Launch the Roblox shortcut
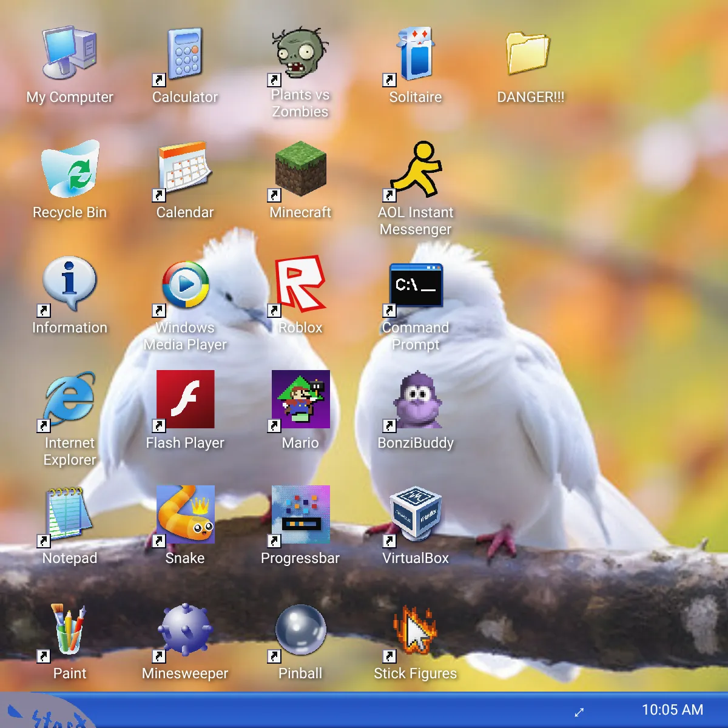 tap(300, 284)
